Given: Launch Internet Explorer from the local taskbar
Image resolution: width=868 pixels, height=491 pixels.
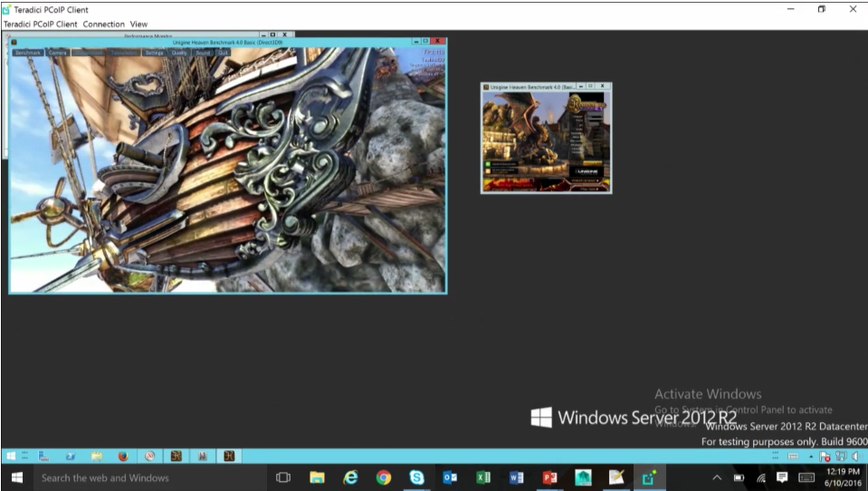Looking at the screenshot, I should [x=350, y=477].
